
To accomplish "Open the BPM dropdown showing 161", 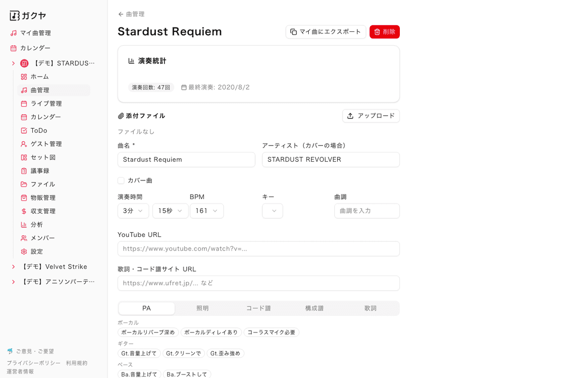I will [206, 210].
